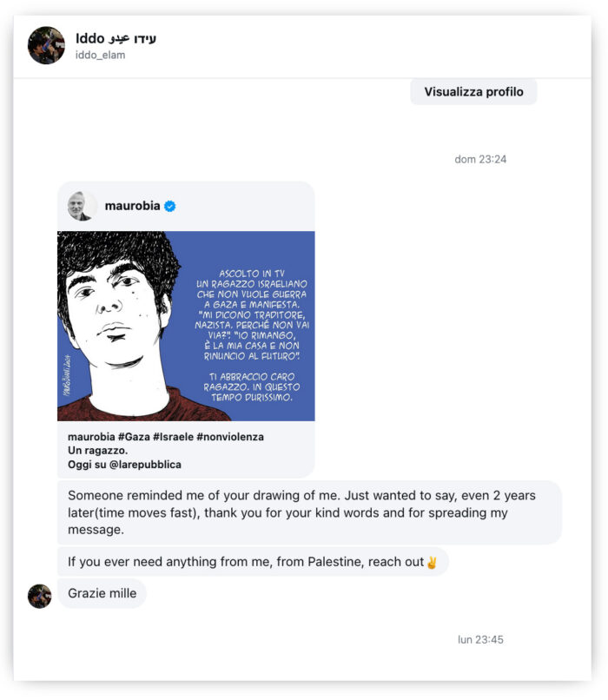Click the small avatar beside 'Grazie mille'
Screen dimensions: 608x700
[39, 595]
